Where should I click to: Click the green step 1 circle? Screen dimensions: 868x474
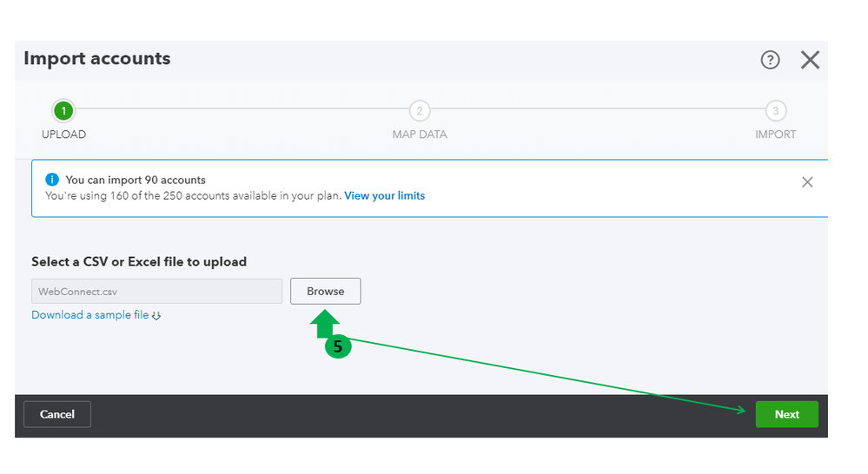point(63,110)
